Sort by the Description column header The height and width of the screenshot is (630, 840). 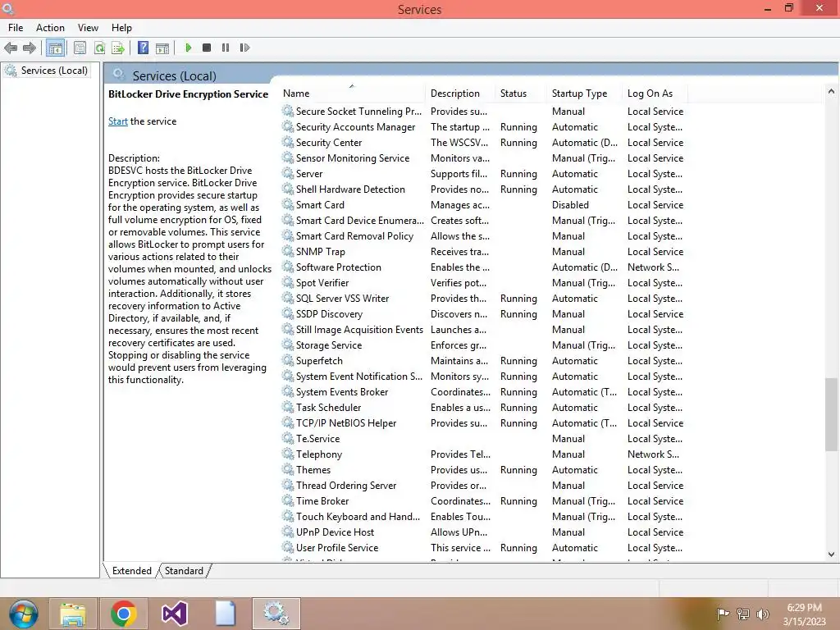point(461,94)
